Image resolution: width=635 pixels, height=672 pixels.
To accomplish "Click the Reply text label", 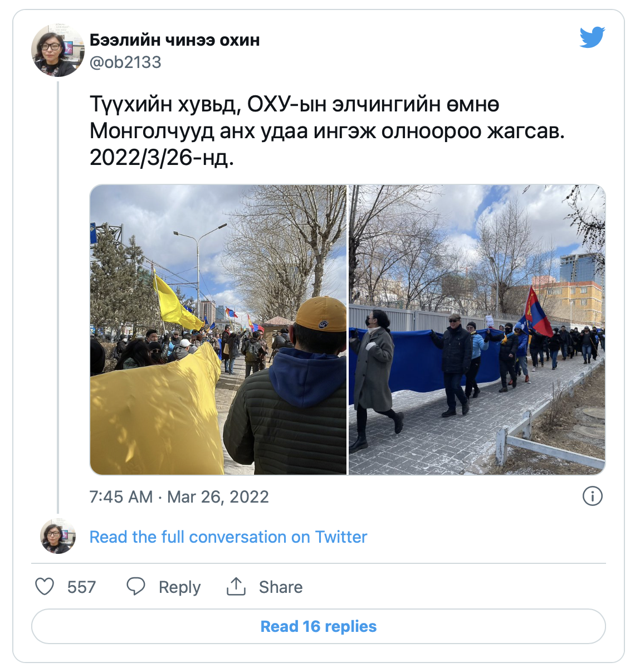I will tap(179, 587).
